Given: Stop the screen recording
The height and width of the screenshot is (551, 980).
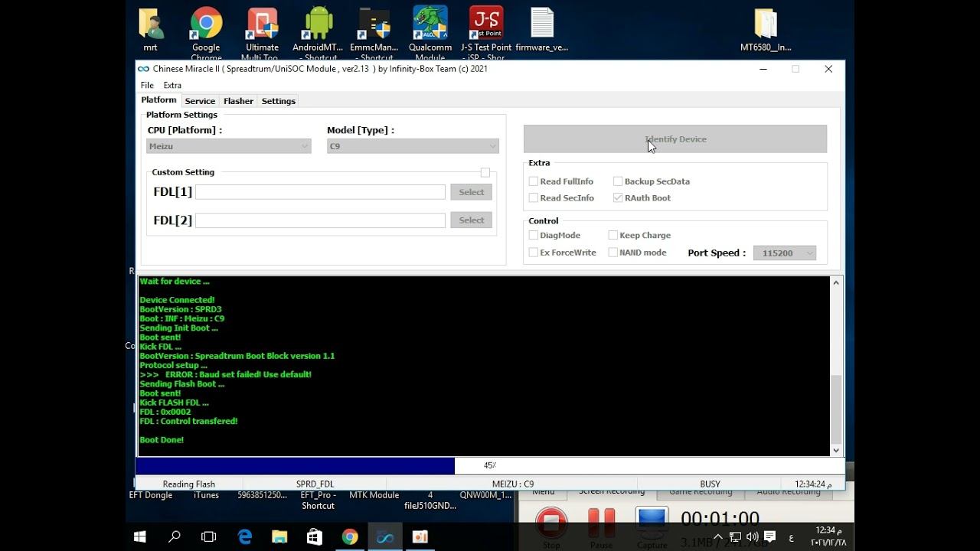Looking at the screenshot, I should pos(551,524).
